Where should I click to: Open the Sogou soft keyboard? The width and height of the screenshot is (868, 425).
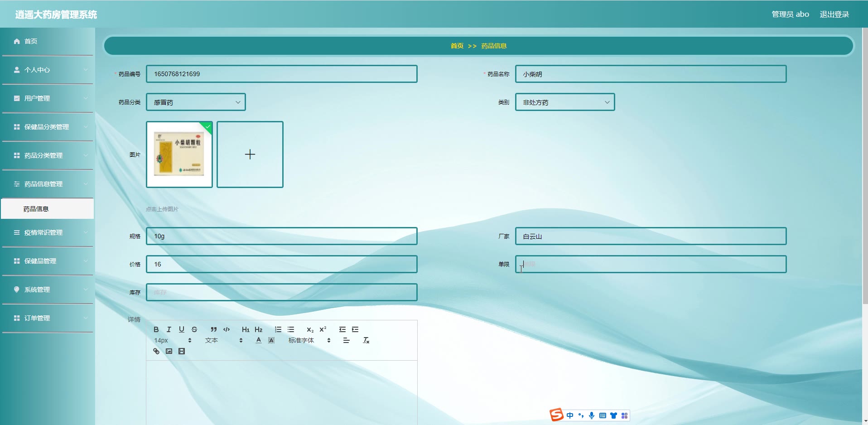tap(603, 415)
